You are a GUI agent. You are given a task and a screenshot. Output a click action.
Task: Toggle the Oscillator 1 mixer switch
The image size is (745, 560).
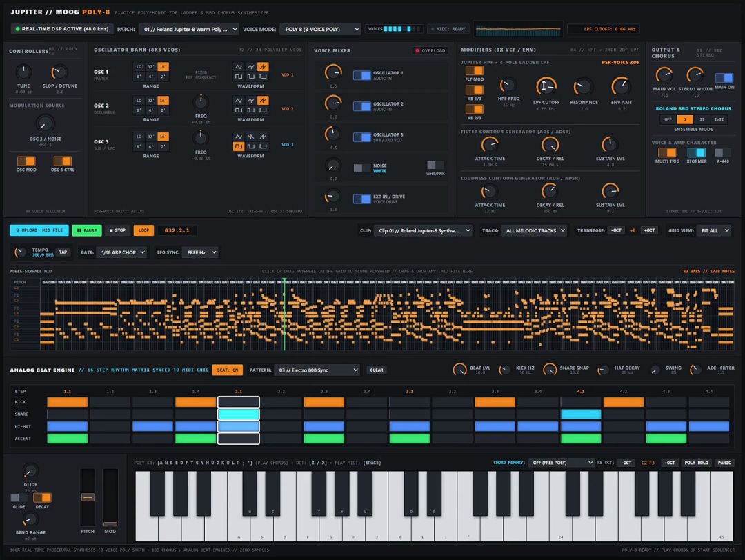pyautogui.click(x=362, y=76)
